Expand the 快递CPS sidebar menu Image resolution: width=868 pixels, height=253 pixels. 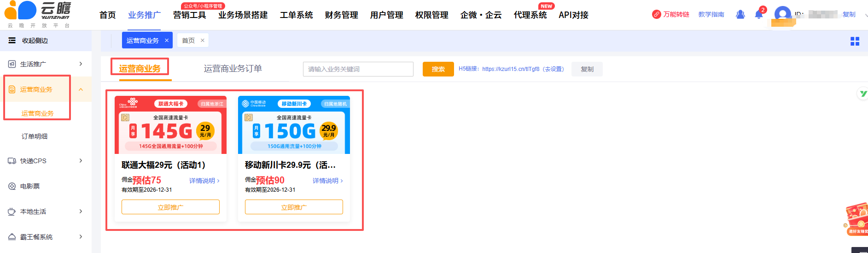coord(81,161)
